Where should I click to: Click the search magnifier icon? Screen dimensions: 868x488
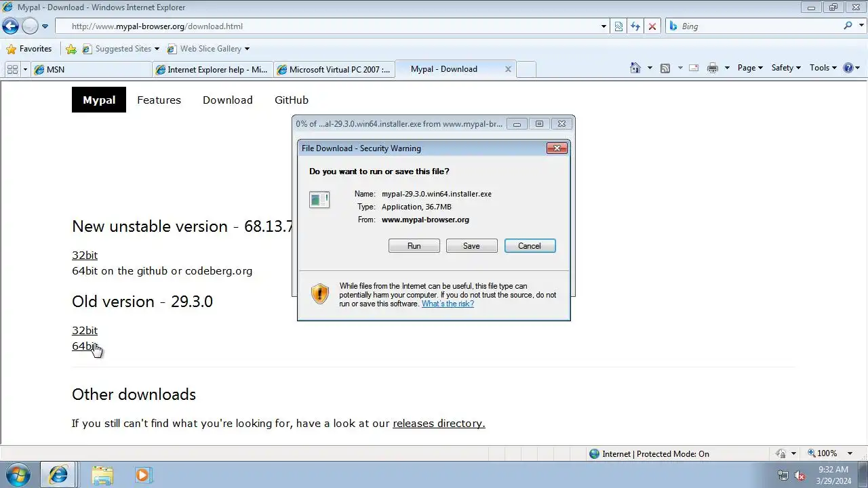click(848, 26)
